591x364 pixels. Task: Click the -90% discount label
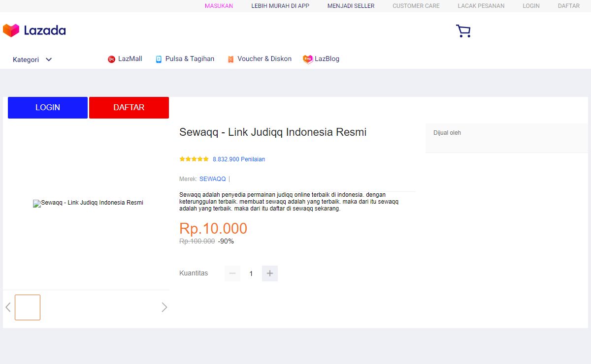226,242
